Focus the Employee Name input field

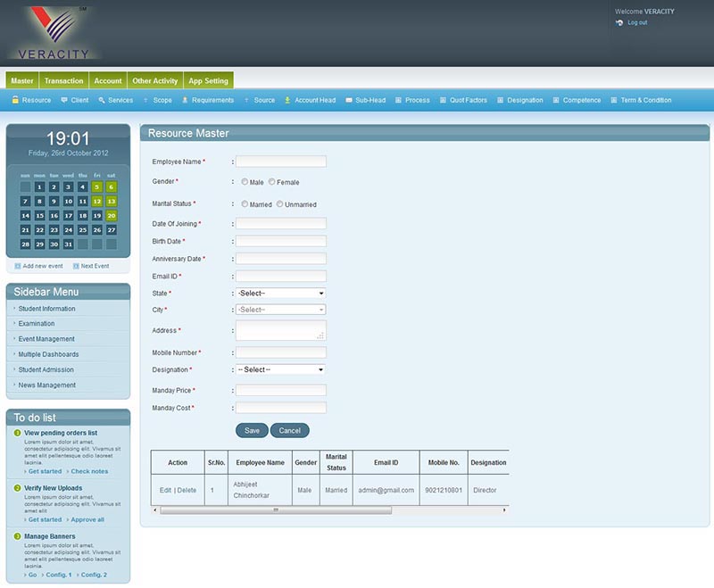281,161
